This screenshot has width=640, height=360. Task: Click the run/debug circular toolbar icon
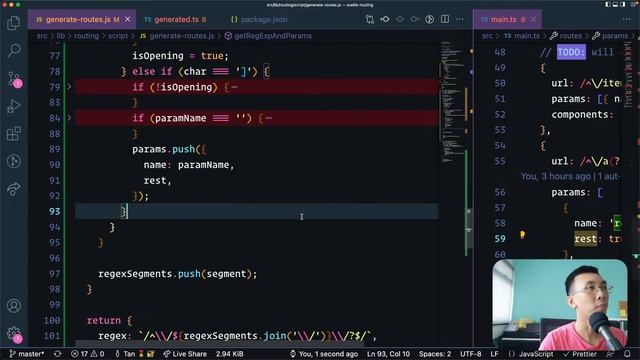[429, 19]
